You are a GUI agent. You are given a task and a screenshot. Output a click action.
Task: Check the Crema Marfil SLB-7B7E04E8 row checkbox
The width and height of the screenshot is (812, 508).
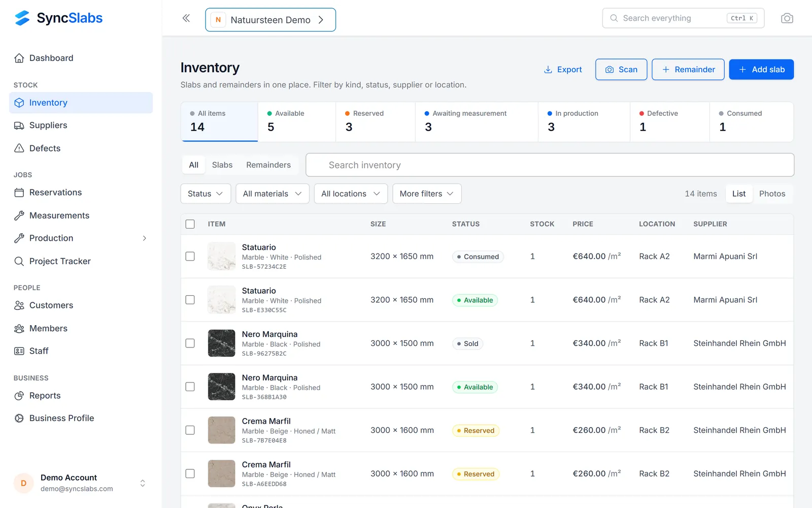pyautogui.click(x=190, y=430)
